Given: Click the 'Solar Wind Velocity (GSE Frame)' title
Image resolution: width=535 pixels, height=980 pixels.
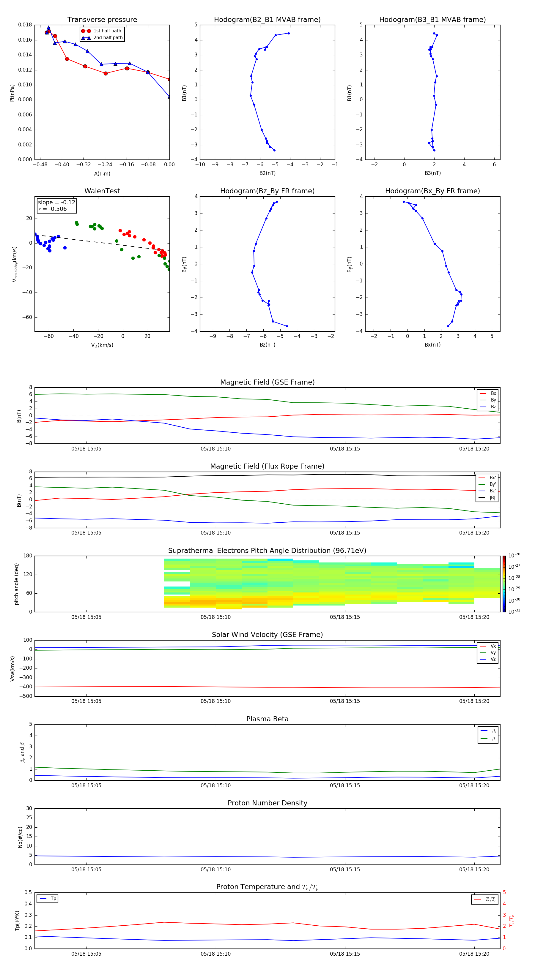Looking at the screenshot, I should [267, 635].
